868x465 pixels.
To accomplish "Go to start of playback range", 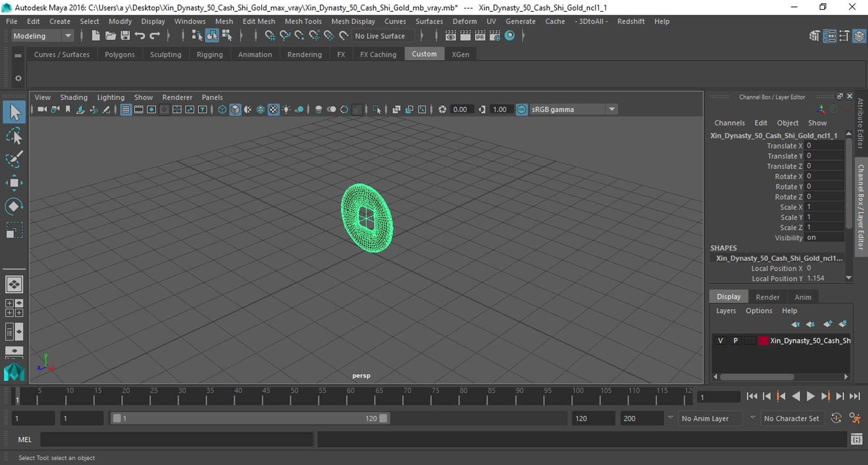I will coord(752,396).
